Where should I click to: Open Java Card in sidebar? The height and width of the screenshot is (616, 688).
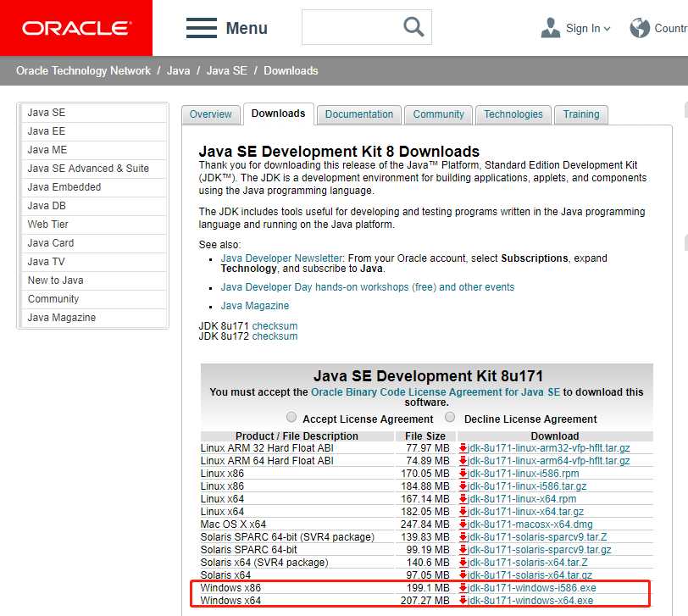coord(93,243)
